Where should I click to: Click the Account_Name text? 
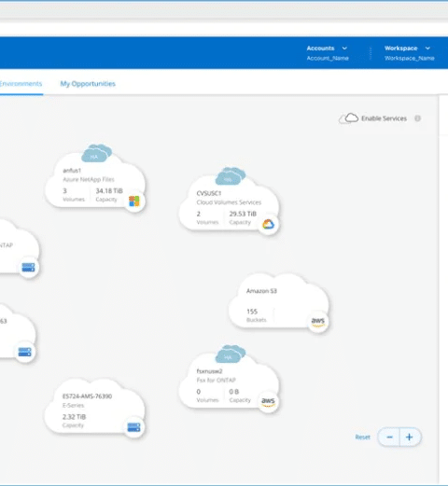tap(328, 59)
